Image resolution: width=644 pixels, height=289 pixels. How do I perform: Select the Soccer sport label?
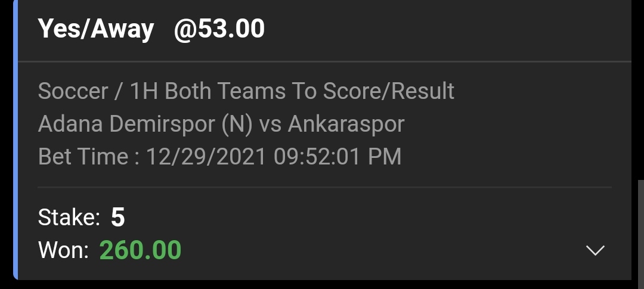click(x=73, y=91)
